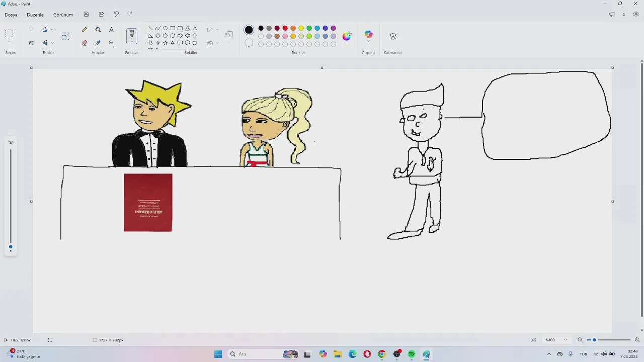Expand the selection options dropdown
This screenshot has height=362, width=644.
tap(9, 42)
